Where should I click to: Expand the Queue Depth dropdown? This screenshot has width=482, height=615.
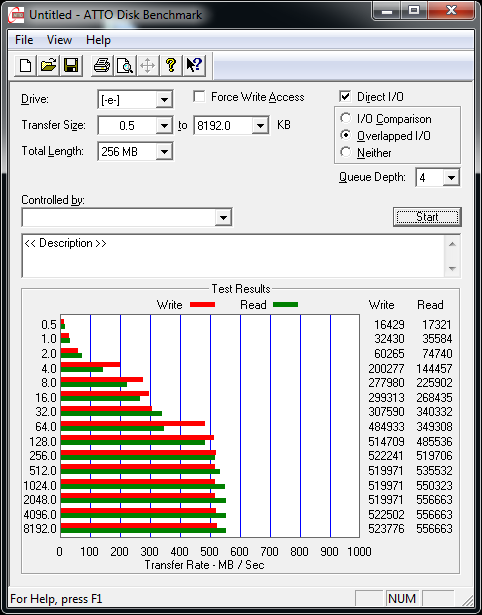point(451,178)
